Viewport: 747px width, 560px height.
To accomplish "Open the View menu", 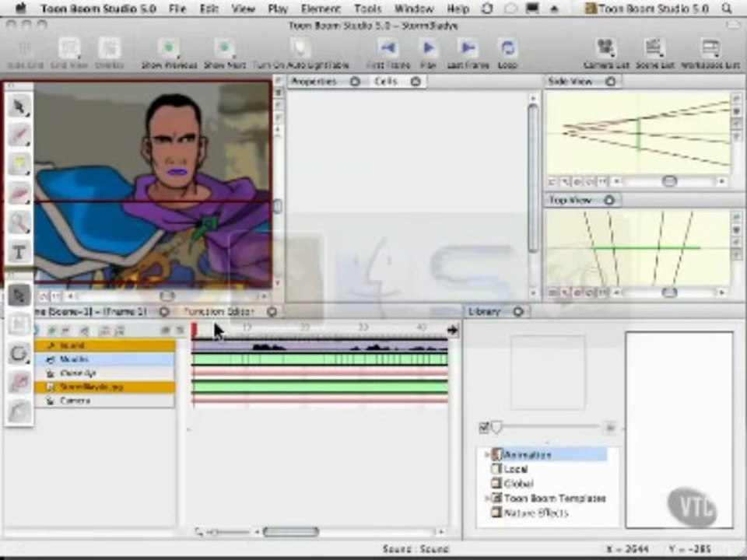I will [x=243, y=9].
